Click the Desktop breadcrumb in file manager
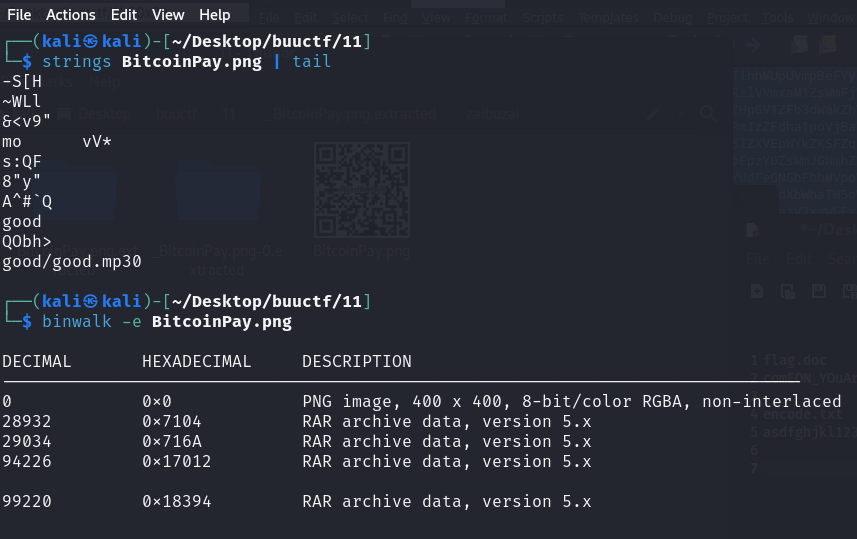 pos(104,114)
